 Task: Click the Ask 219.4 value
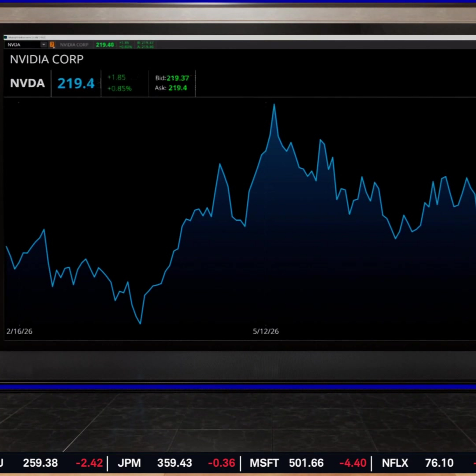click(178, 88)
